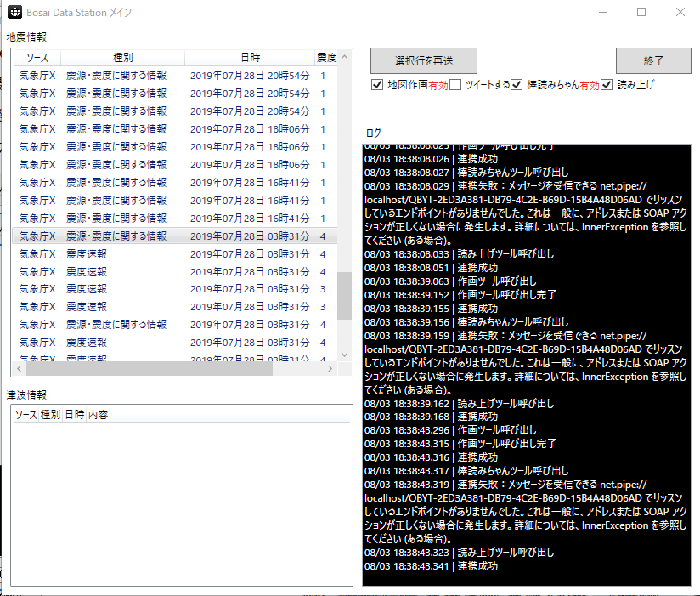This screenshot has height=596, width=700.
Task: Click the 内容 header in tsunami list
Action: 98,415
